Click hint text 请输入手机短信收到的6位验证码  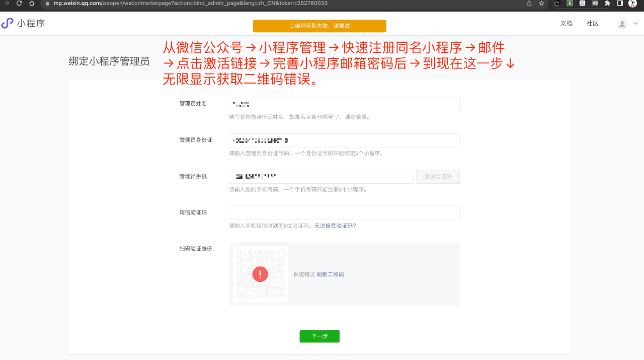[x=271, y=226]
